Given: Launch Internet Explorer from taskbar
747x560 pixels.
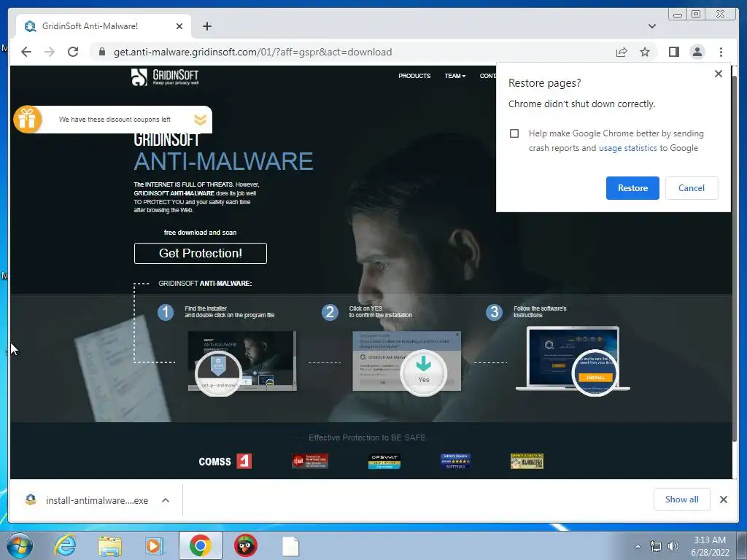Looking at the screenshot, I should (65, 545).
